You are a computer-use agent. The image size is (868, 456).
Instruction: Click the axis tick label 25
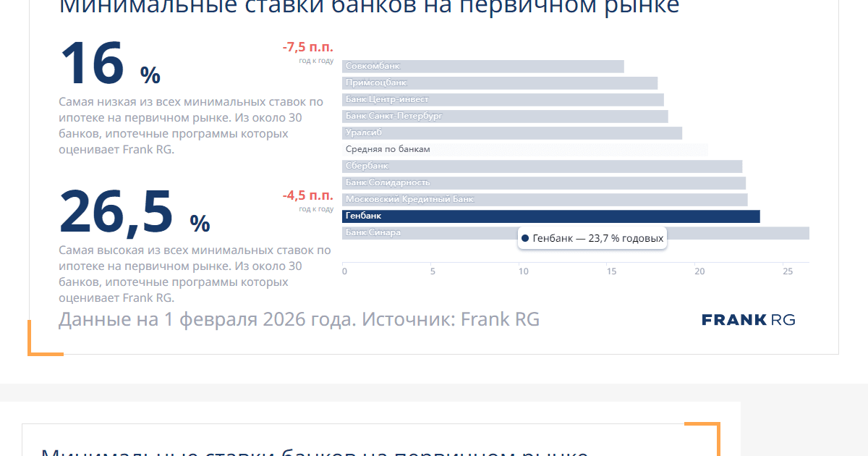[788, 271]
